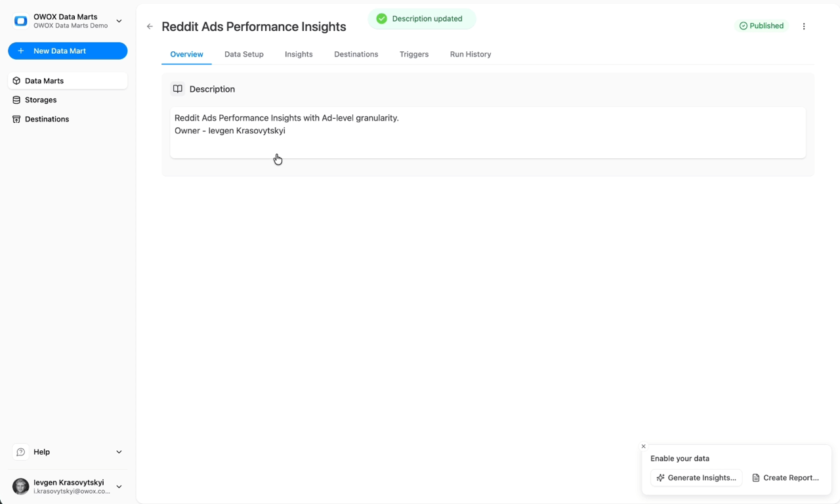The image size is (840, 504).
Task: Click the i.krasovytskyi@owox.co... email text
Action: [72, 491]
